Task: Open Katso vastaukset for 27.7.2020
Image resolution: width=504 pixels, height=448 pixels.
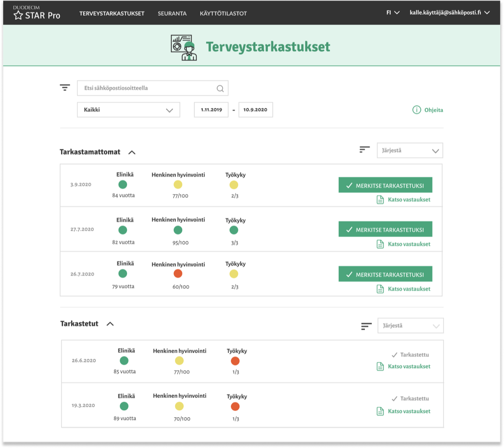Action: pyautogui.click(x=409, y=244)
